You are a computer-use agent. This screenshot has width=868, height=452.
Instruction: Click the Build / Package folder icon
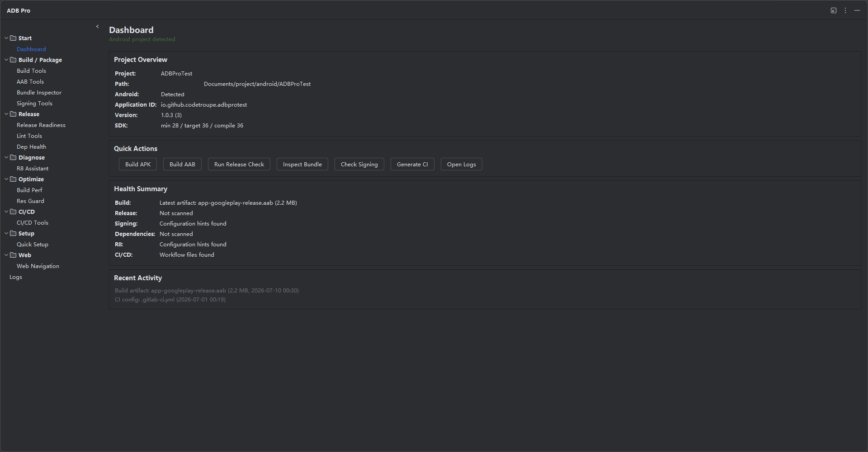pos(13,60)
